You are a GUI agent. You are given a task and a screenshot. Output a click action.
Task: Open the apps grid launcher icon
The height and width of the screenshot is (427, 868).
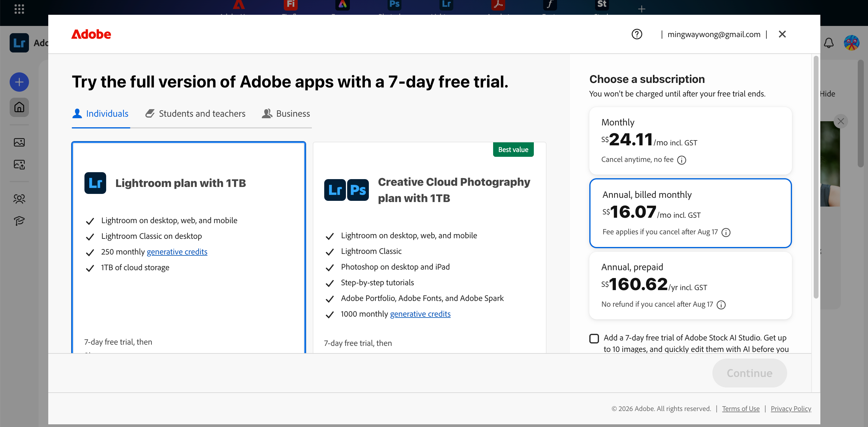pos(19,9)
